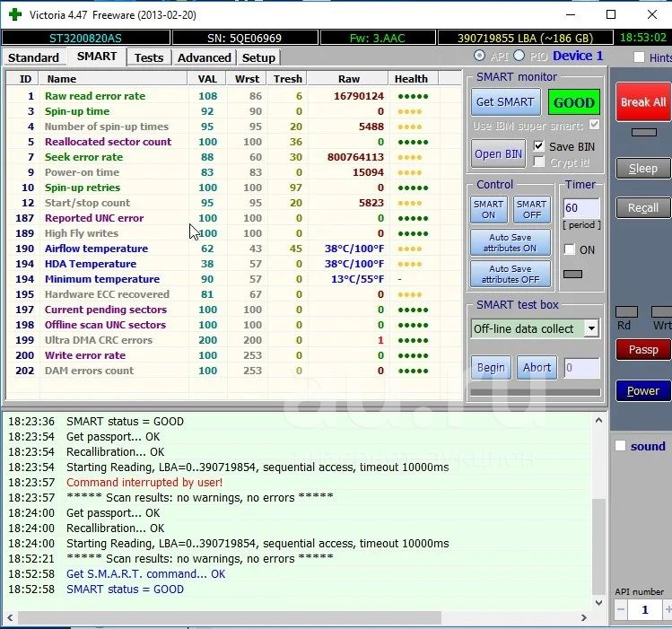Screen dimensions: 672x629
Task: Decrease API number with minus button
Action: [621, 609]
